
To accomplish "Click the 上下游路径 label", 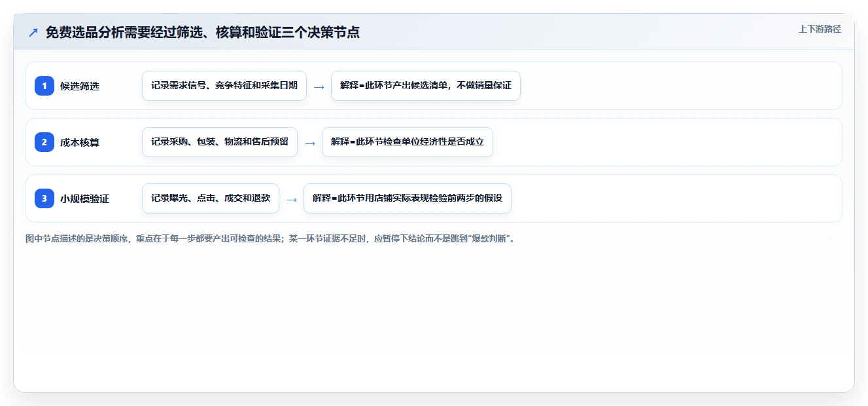I will pyautogui.click(x=820, y=29).
